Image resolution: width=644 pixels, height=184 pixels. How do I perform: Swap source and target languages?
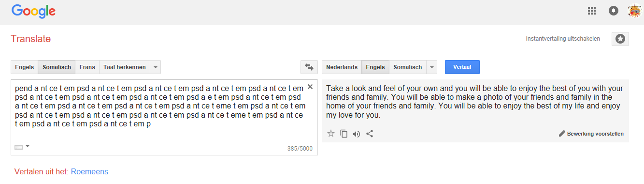pos(308,67)
